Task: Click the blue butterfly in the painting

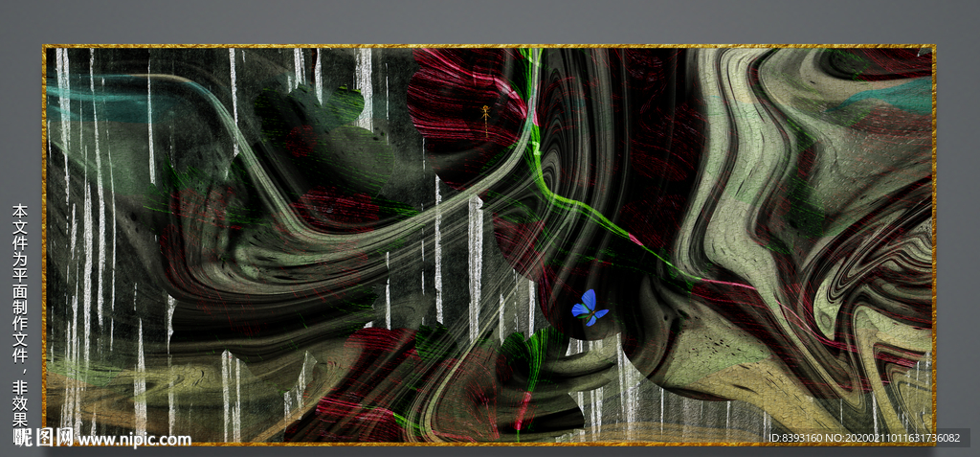Action: (590, 308)
